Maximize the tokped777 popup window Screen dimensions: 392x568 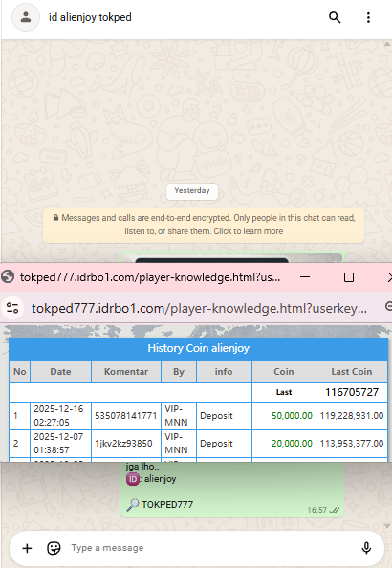pos(349,277)
